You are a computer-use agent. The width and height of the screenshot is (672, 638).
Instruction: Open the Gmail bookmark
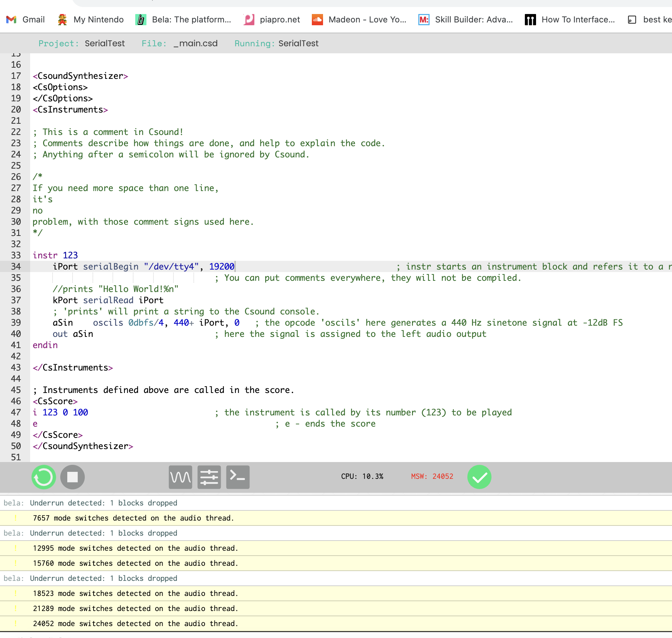[26, 20]
